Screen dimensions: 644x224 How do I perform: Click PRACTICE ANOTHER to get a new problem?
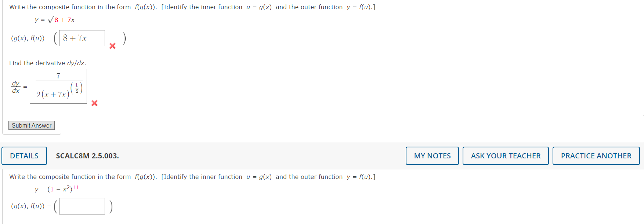tap(596, 155)
